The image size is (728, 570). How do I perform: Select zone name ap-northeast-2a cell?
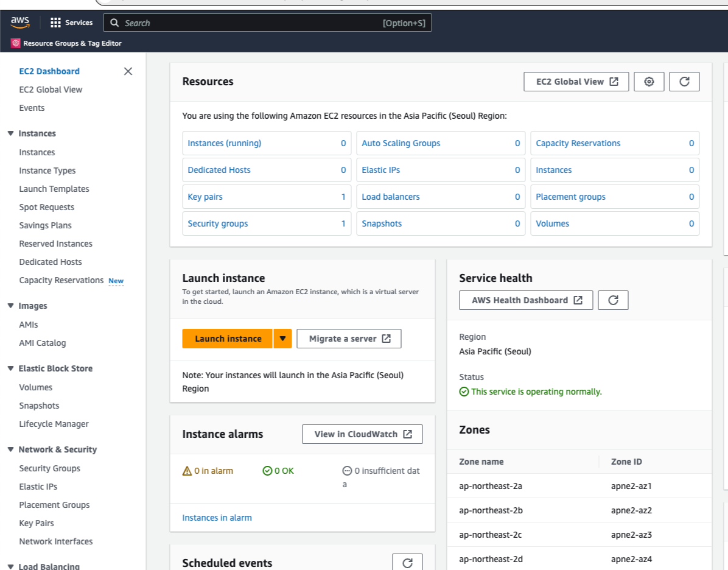(490, 486)
